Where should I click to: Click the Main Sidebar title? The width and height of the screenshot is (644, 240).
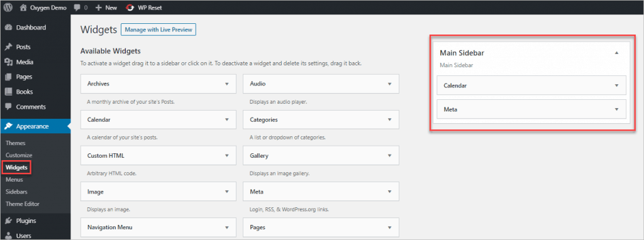[x=463, y=53]
